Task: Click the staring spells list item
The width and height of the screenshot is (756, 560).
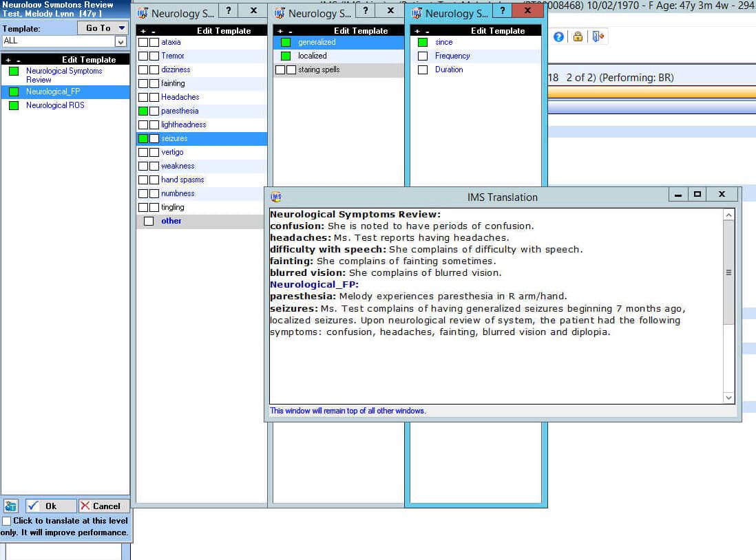Action: point(319,70)
